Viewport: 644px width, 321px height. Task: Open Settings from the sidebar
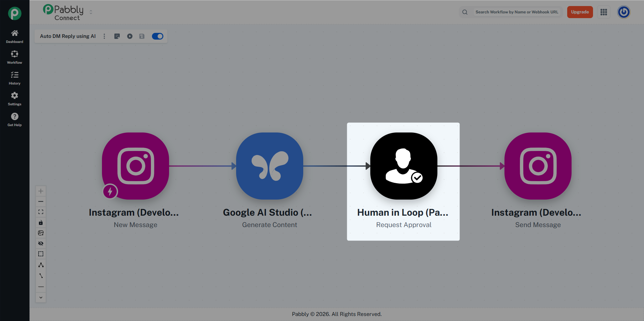[x=14, y=99]
